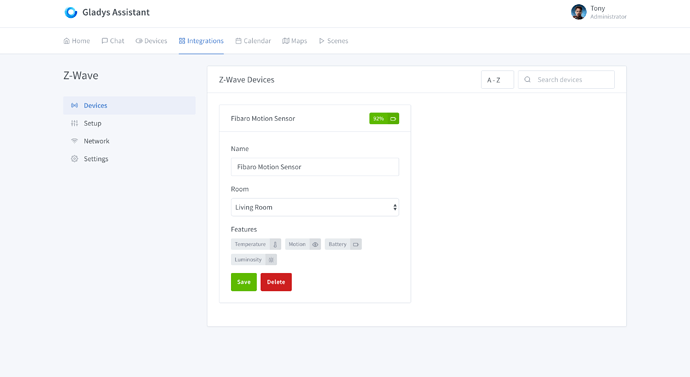Screen dimensions: 690x377
Task: Click the thermometer icon on Temperature tag
Action: (275, 244)
